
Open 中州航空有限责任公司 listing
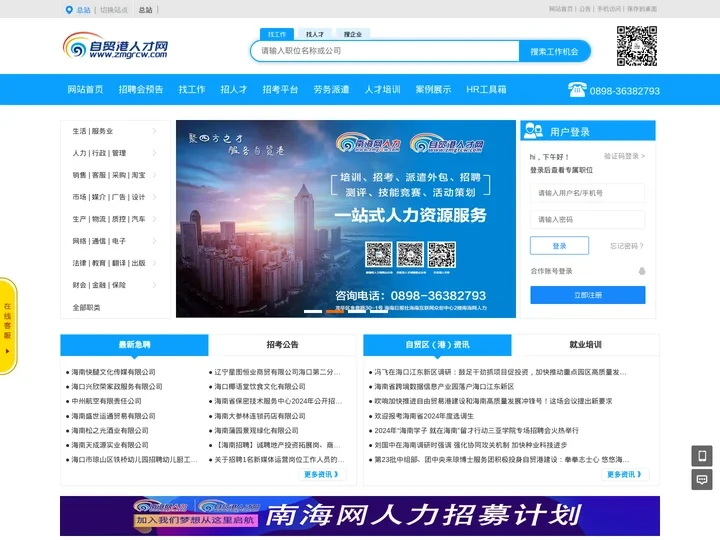(107, 401)
